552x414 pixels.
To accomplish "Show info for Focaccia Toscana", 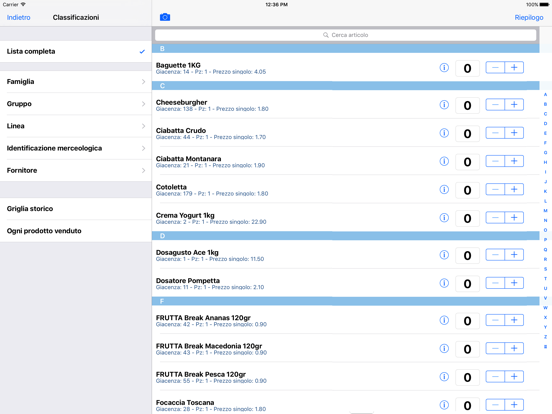I will [x=444, y=405].
